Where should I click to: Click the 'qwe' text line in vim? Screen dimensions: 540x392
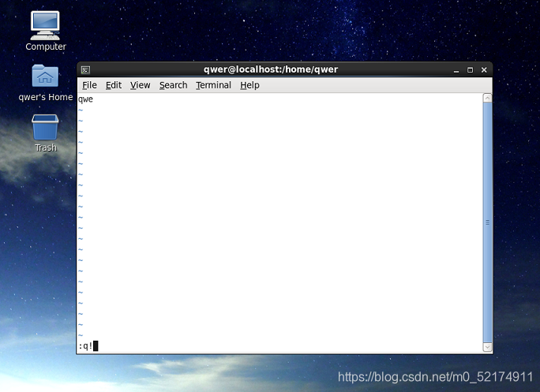(85, 99)
